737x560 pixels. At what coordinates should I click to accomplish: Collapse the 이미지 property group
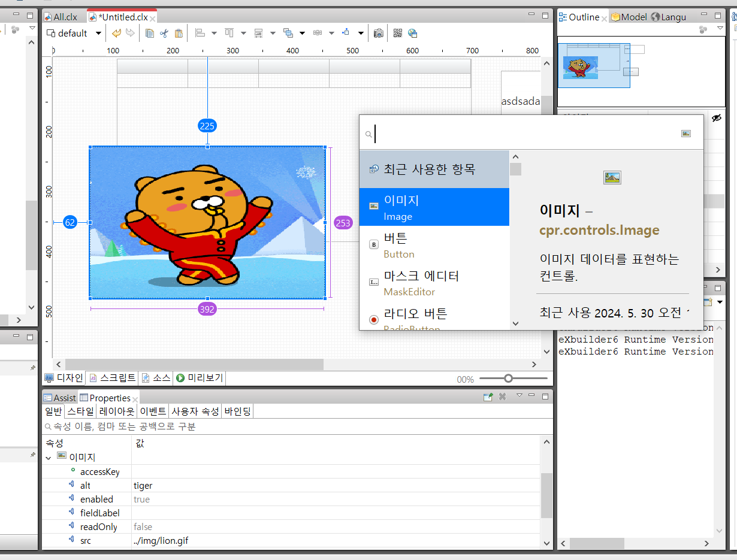(48, 458)
